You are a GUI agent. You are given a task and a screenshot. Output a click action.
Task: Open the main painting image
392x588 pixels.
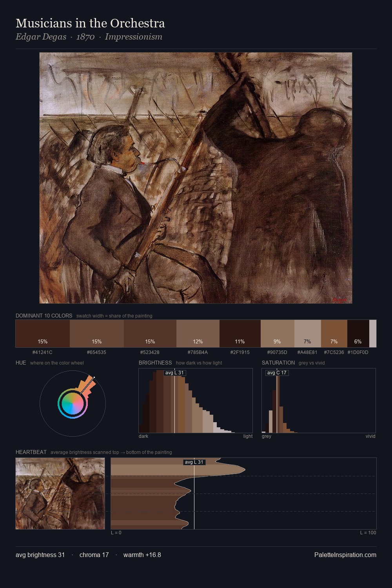click(196, 178)
